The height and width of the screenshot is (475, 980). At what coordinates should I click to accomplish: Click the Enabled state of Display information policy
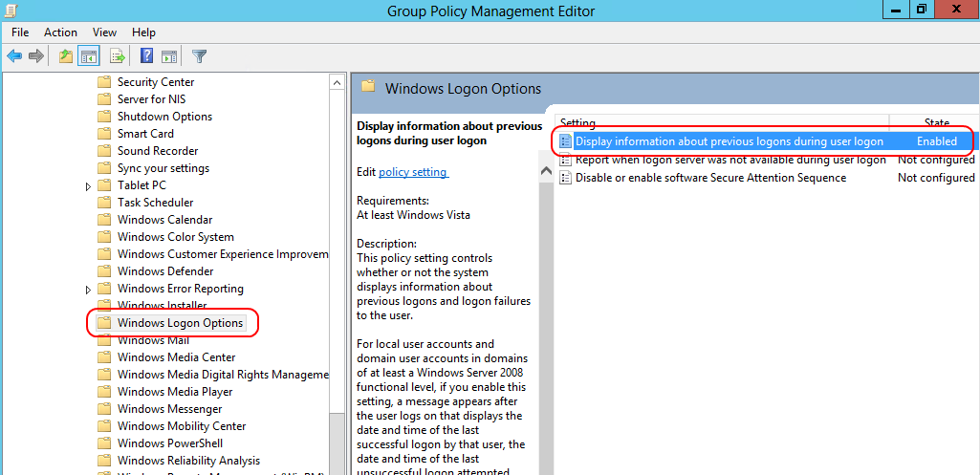(x=936, y=141)
